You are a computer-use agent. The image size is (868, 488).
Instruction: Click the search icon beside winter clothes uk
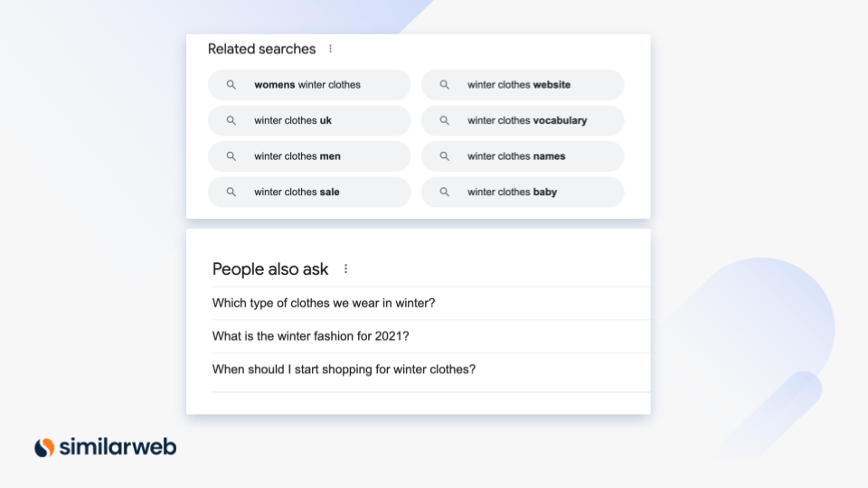coord(231,120)
